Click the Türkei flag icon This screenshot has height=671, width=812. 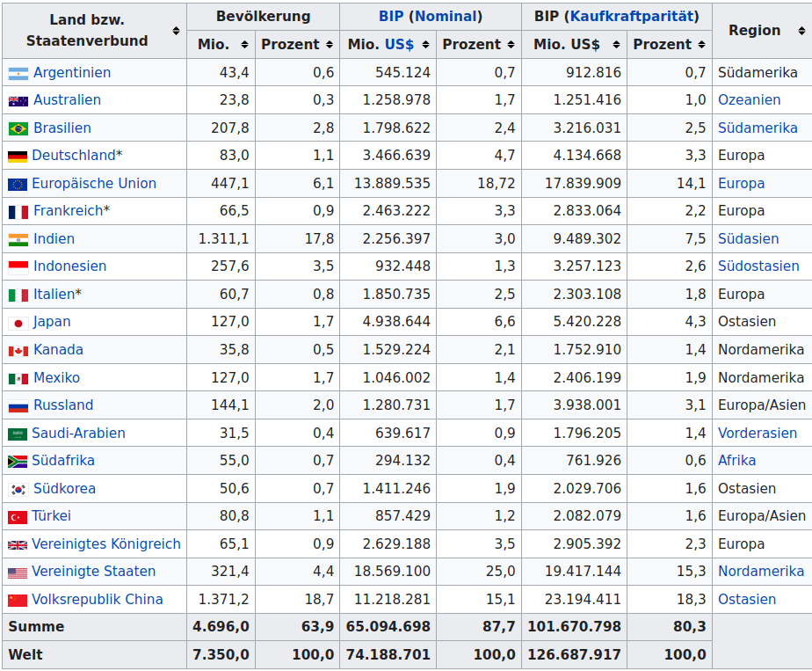18,517
